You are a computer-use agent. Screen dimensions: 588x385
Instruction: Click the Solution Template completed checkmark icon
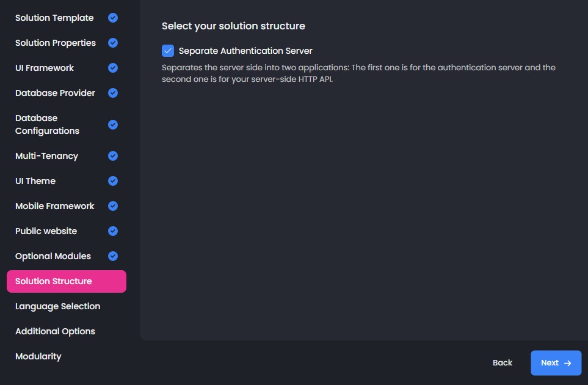[113, 18]
